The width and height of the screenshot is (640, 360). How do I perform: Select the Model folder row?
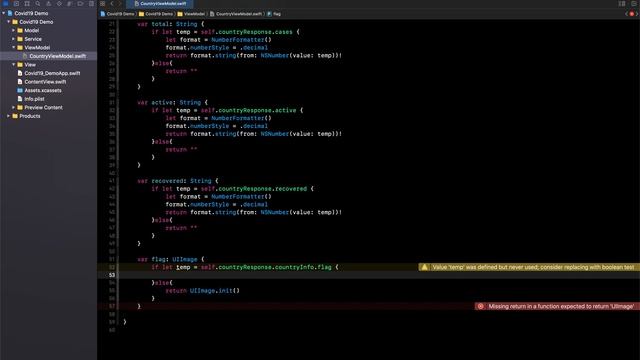tap(49, 30)
